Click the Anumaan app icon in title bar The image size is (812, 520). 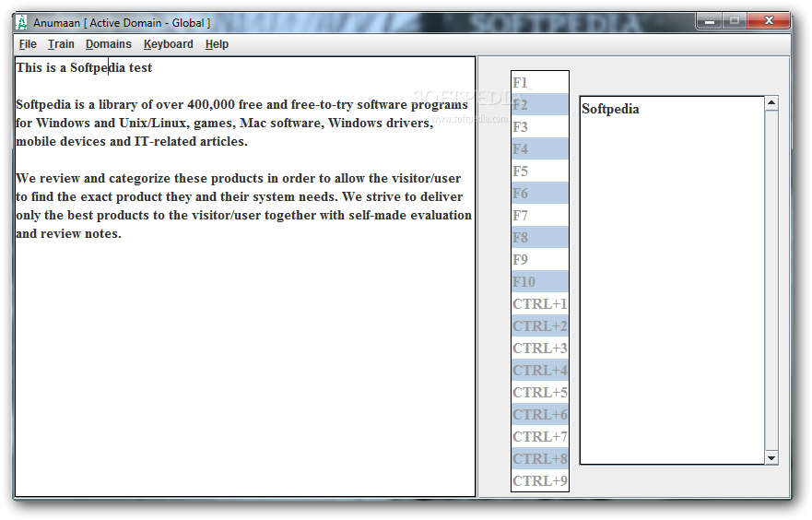pyautogui.click(x=22, y=22)
